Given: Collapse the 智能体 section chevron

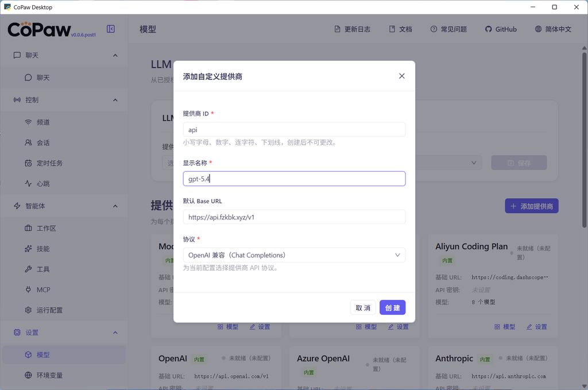Looking at the screenshot, I should coord(115,206).
